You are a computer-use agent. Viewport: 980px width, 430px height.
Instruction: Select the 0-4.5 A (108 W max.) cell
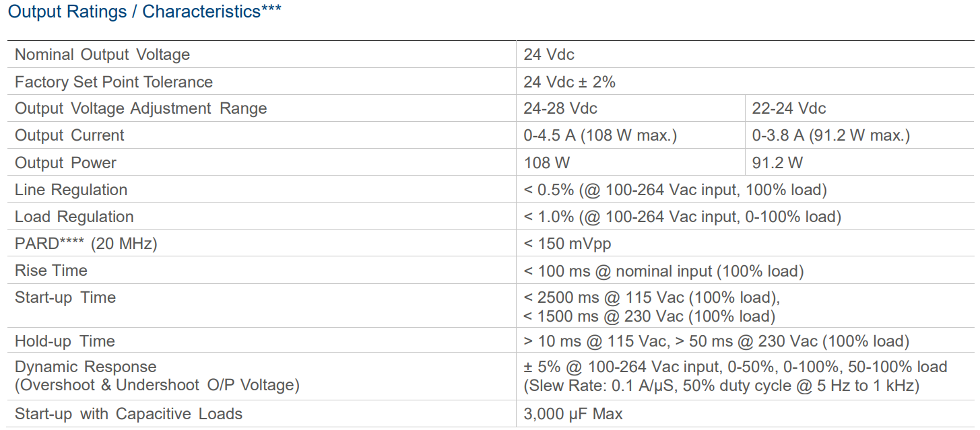[x=600, y=135]
